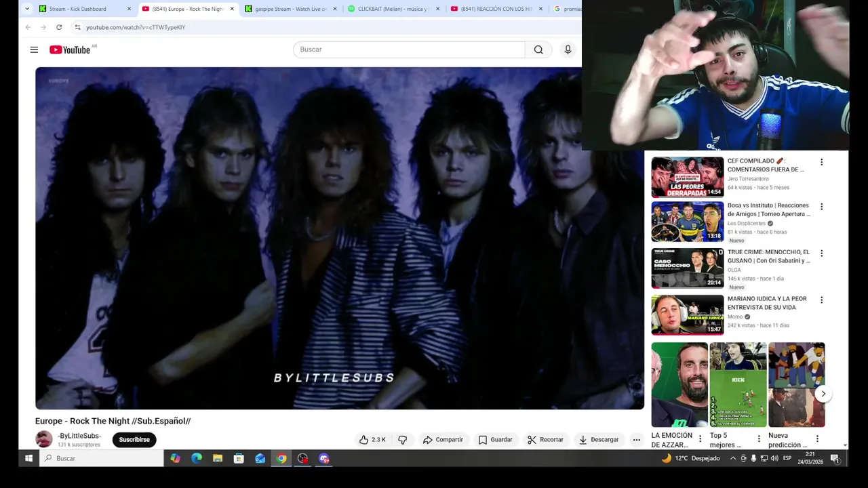868x488 pixels.
Task: Open volume control in system tray
Action: click(774, 458)
